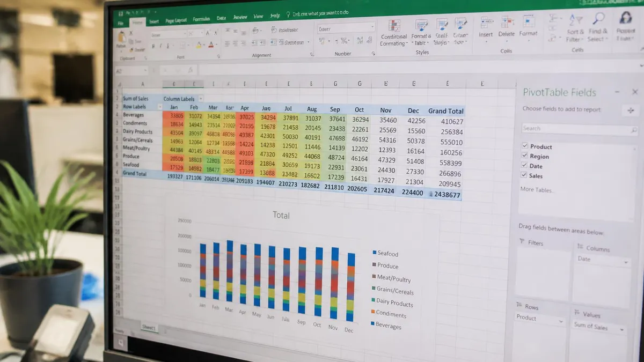Click the Align Left icon
Image resolution: width=644 pixels, height=362 pixels.
227,43
